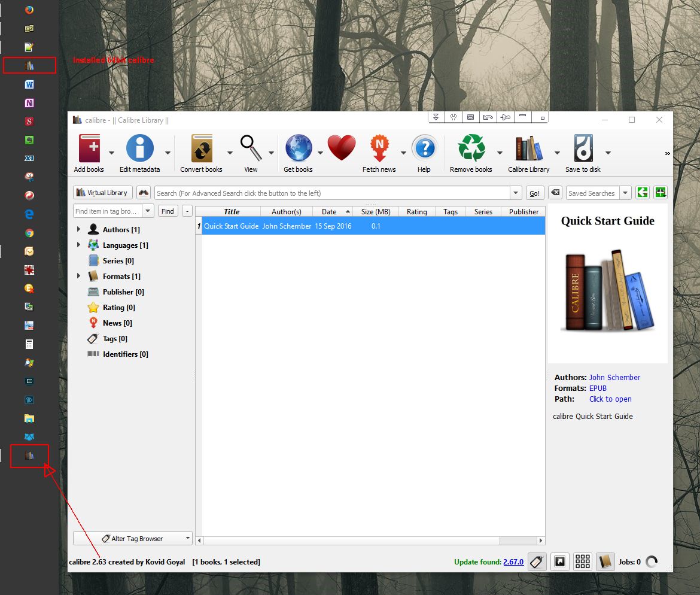Image resolution: width=700 pixels, height=595 pixels.
Task: Click the Alter Tag Browser button
Action: point(133,538)
